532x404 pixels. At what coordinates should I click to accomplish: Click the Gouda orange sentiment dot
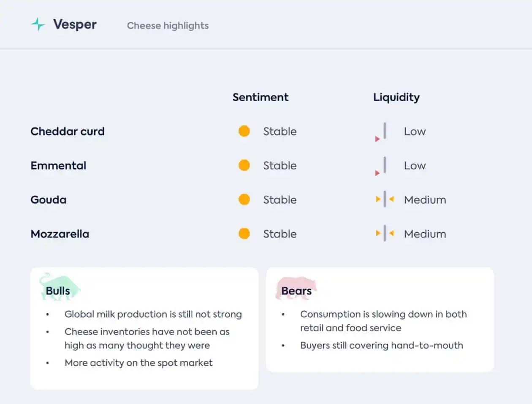244,199
